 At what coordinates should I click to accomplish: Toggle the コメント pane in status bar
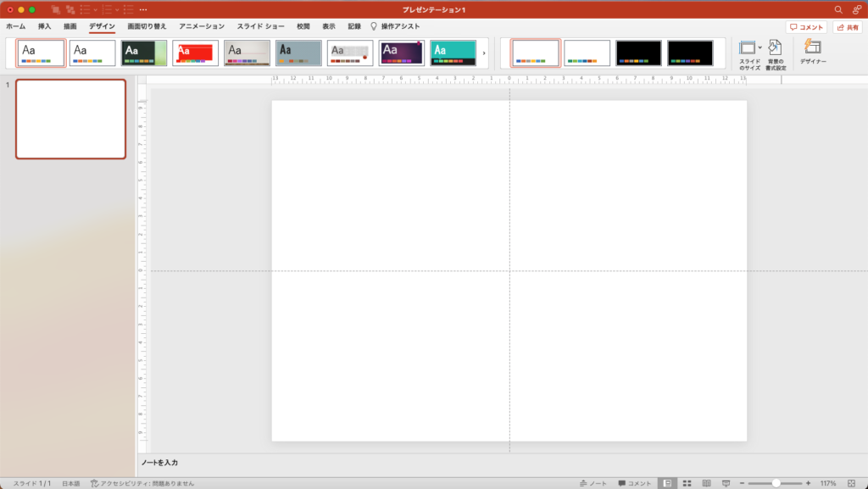coord(635,483)
